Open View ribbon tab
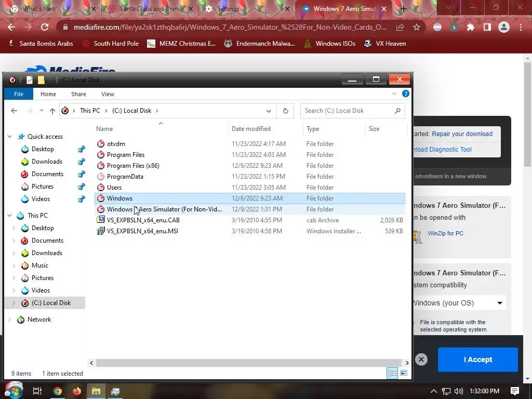 point(108,94)
